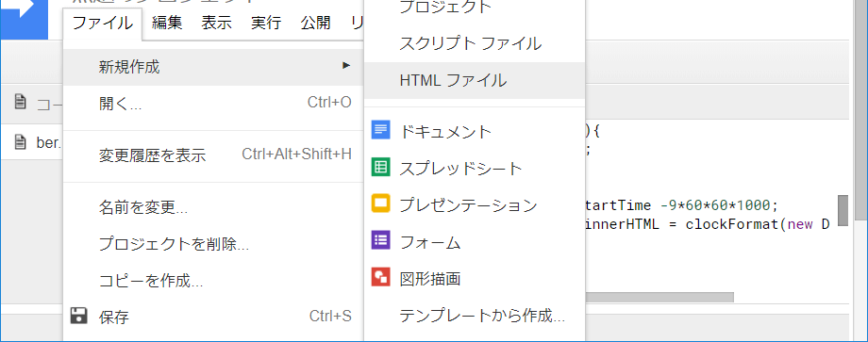Select the ber. file in sidebar
This screenshot has height=342, width=868.
31,142
